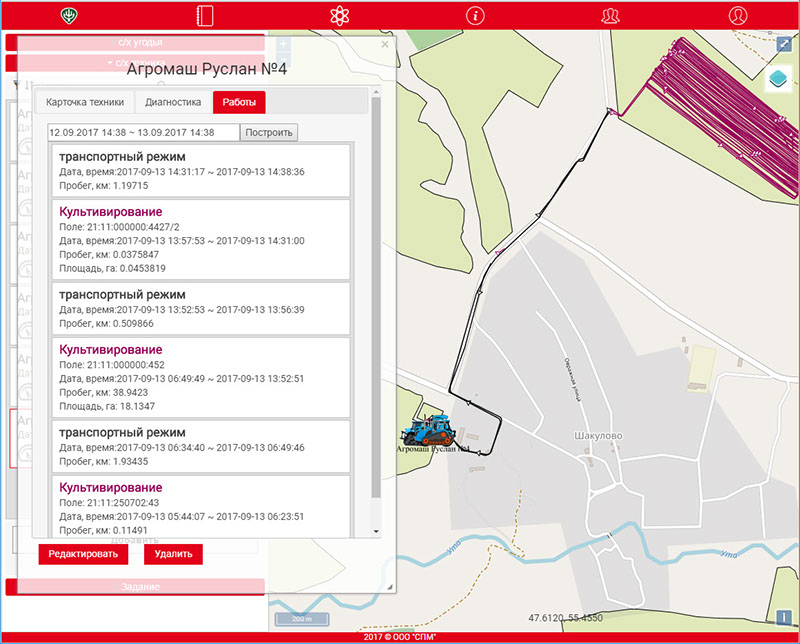Screen dimensions: 800x644
Task: Click the info button in map corner
Action: pyautogui.click(x=784, y=617)
